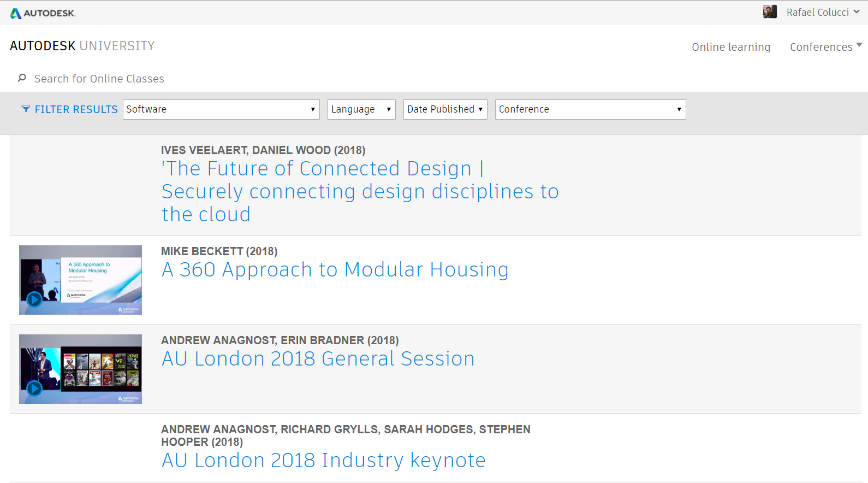Image resolution: width=868 pixels, height=483 pixels.
Task: Open 'The Future of Connected Design' class
Action: point(360,191)
